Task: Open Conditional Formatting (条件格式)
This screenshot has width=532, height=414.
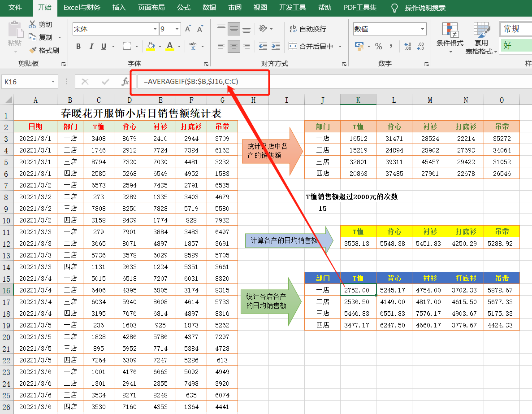Action: [x=450, y=36]
